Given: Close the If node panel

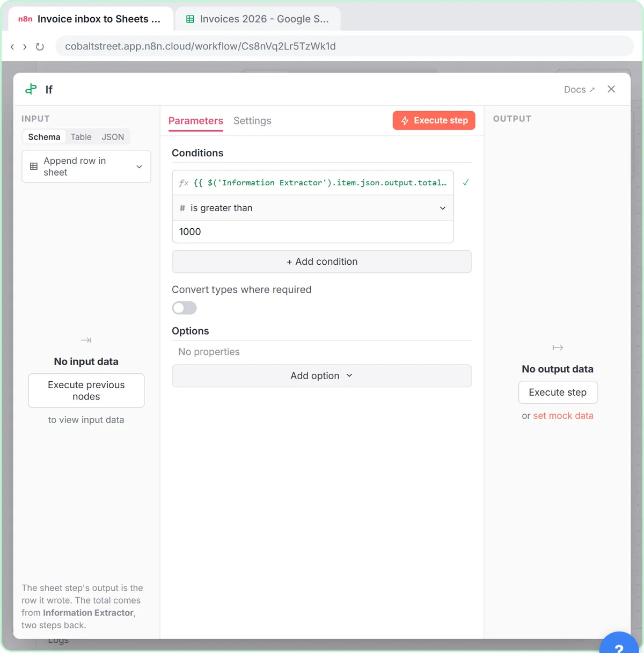Looking at the screenshot, I should click(x=611, y=89).
